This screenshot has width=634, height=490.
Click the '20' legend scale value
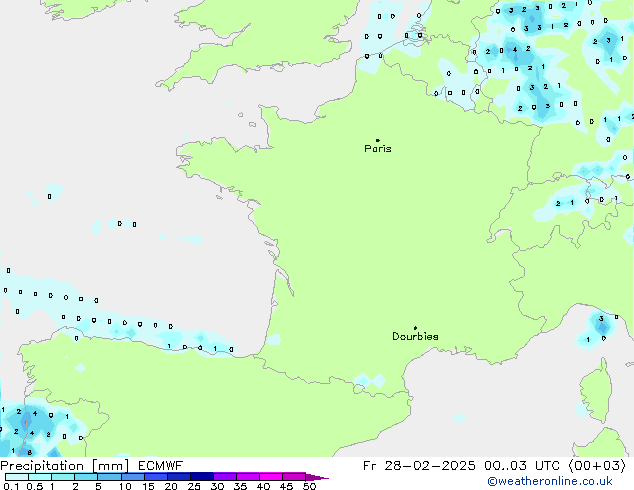pos(171,486)
